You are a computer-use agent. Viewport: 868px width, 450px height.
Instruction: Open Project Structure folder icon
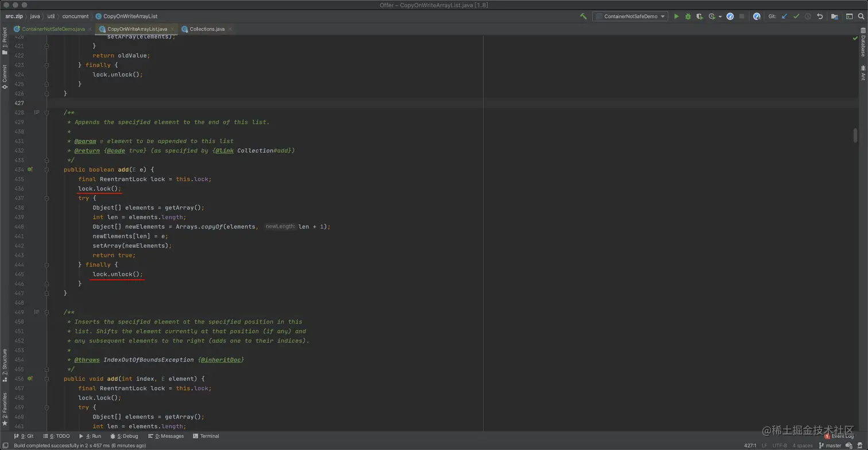pos(835,17)
